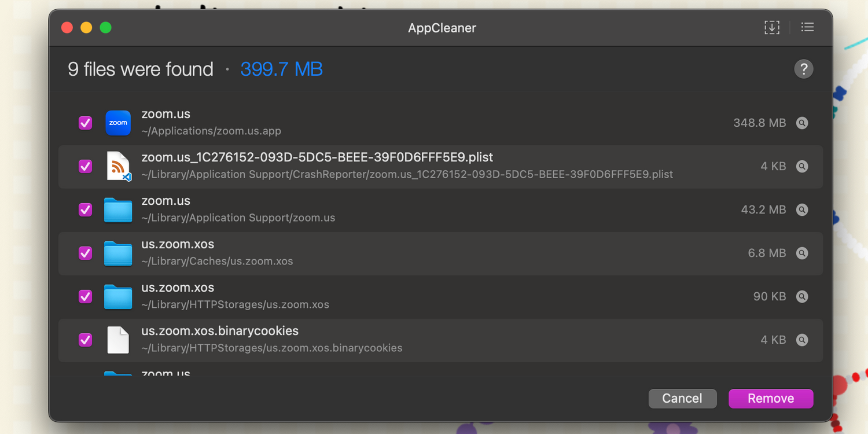Click the 399.7 MB total size
868x434 pixels.
click(x=281, y=69)
